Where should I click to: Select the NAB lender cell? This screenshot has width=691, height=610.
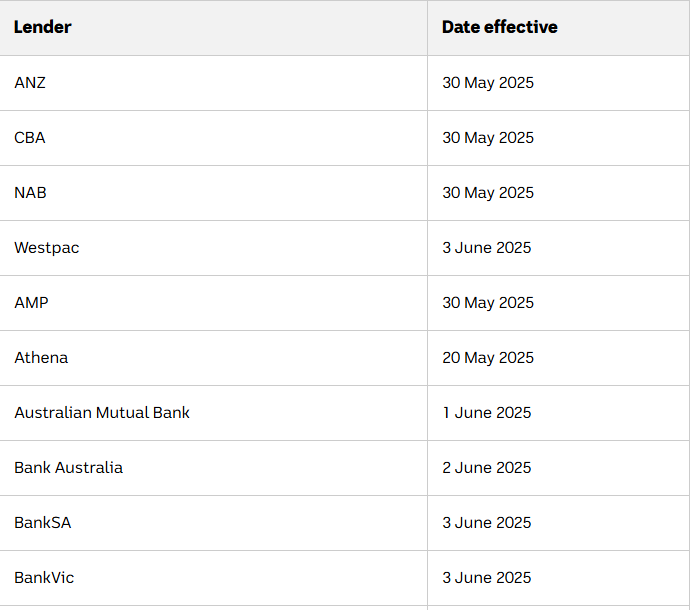coord(213,193)
